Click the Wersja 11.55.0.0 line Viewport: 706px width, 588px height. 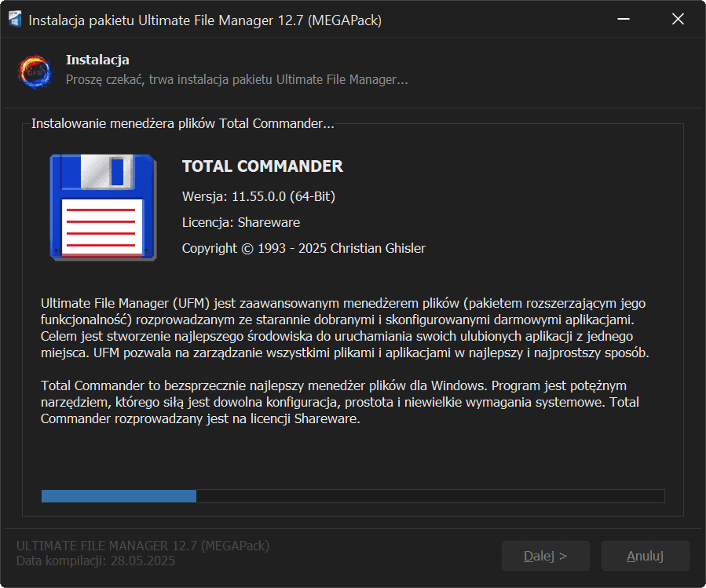click(x=258, y=195)
